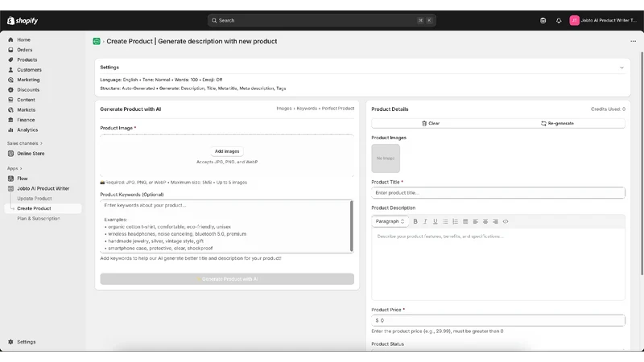
Task: Align description text center
Action: [x=485, y=222]
